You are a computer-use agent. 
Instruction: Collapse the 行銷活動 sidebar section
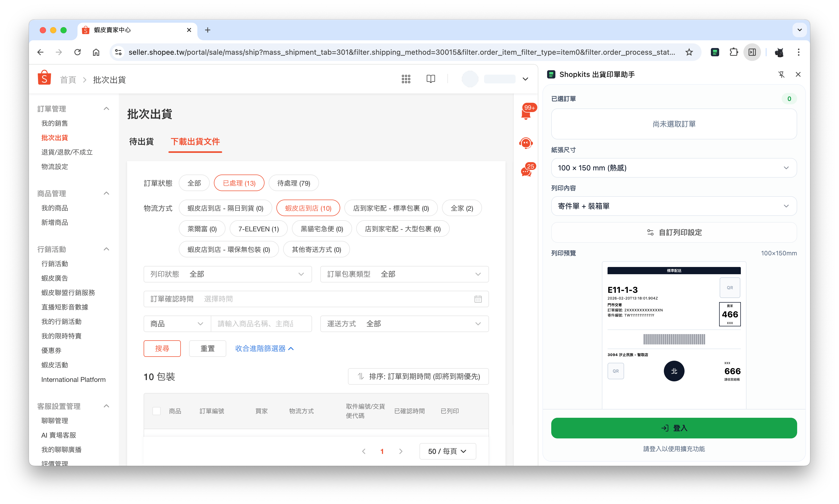pyautogui.click(x=106, y=249)
